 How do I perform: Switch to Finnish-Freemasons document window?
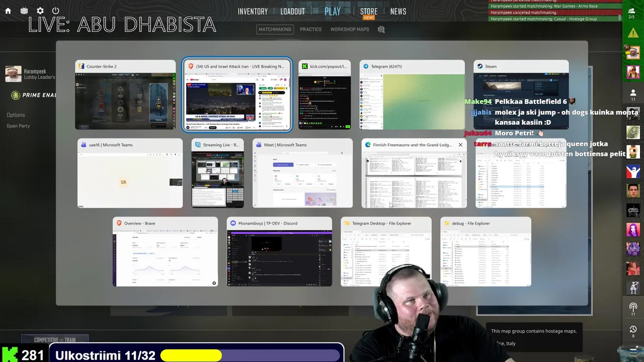pyautogui.click(x=414, y=173)
